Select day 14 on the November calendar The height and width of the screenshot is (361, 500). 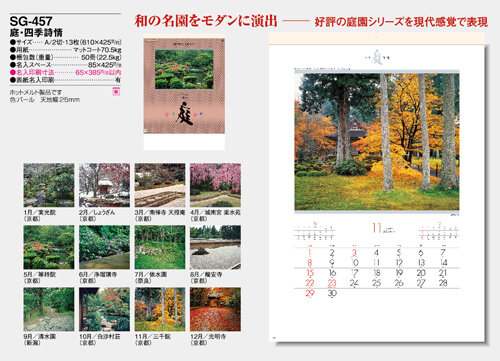click(x=443, y=263)
